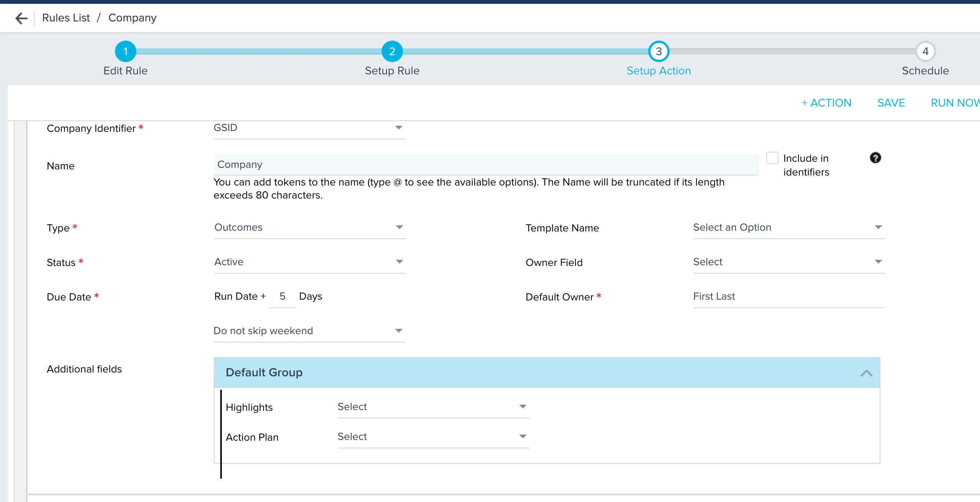This screenshot has height=502, width=980.
Task: Open the Type Outcomes dropdown
Action: [x=310, y=228]
